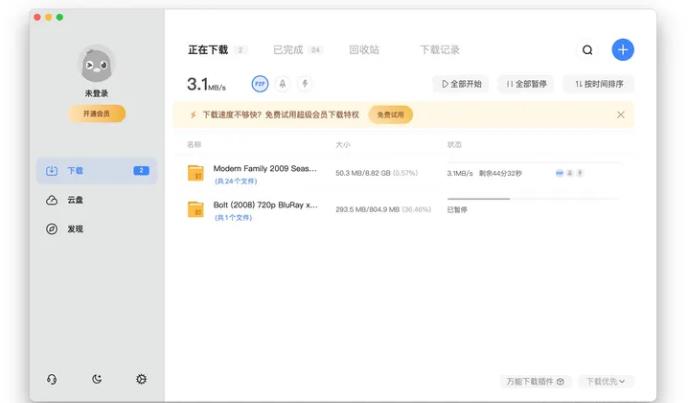Open customer support headset icon
The image size is (698, 403).
[52, 379]
